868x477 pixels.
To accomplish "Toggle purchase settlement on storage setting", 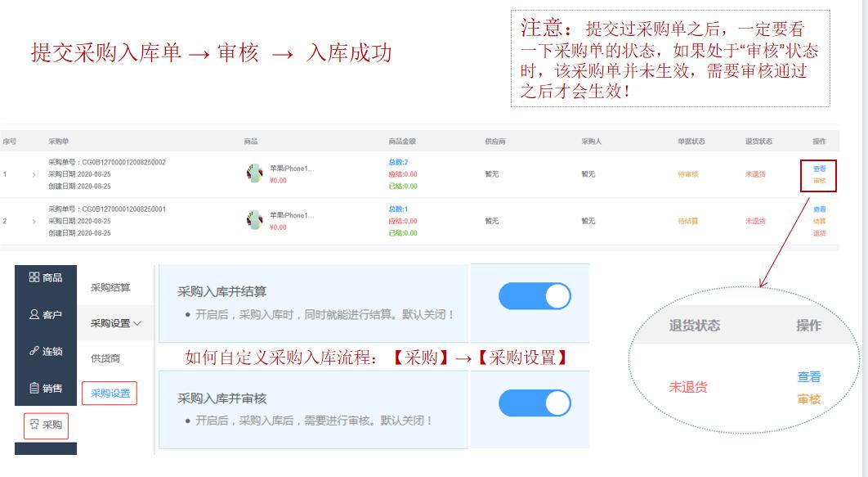I will 536,297.
